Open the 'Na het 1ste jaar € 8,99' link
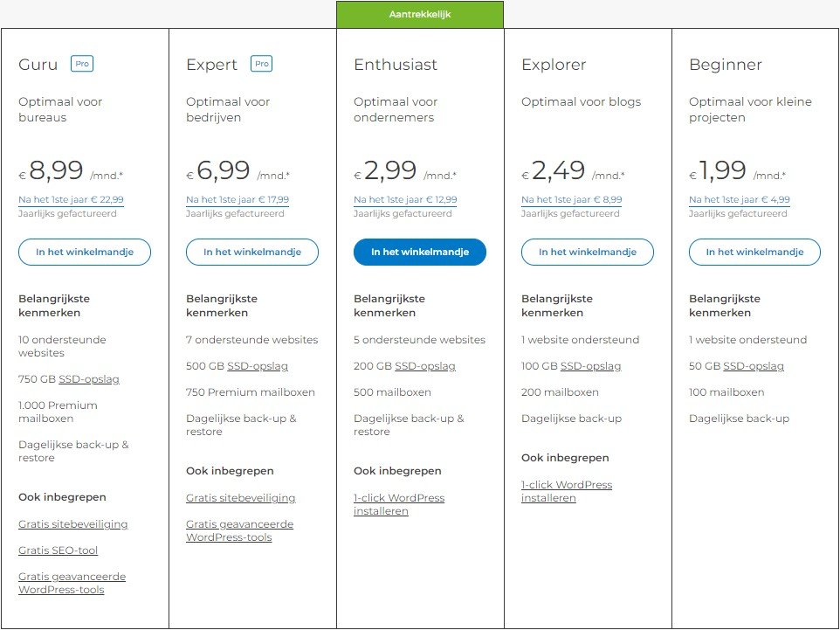The image size is (840, 630). 571,199
